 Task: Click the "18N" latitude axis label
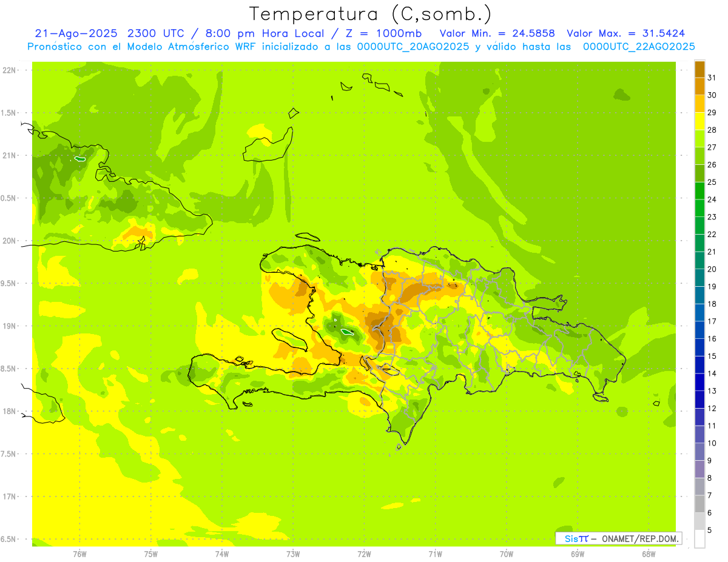(x=9, y=412)
